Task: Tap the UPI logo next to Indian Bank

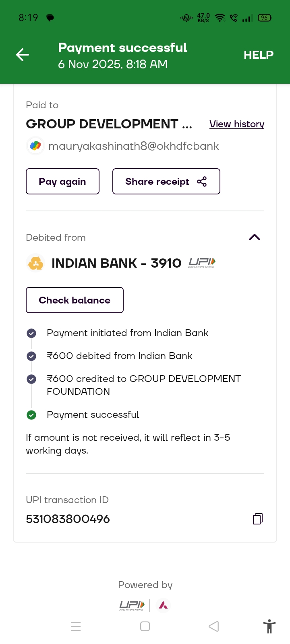Action: click(x=202, y=263)
